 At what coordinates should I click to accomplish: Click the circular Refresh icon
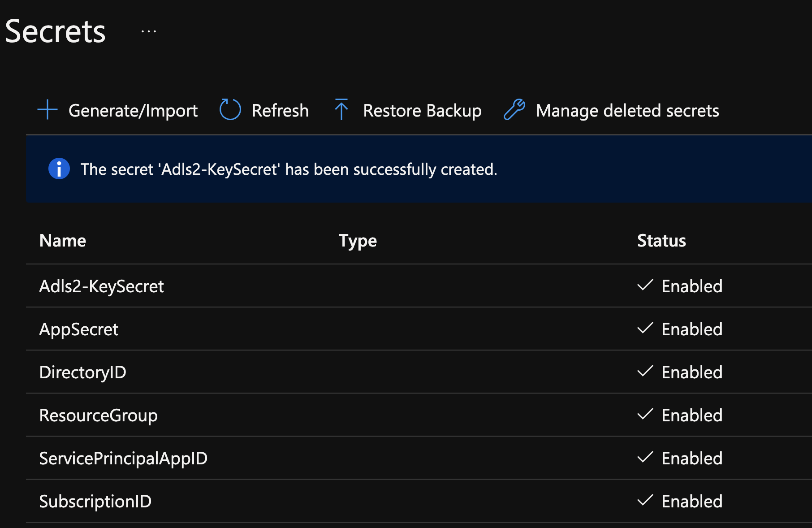coord(230,110)
